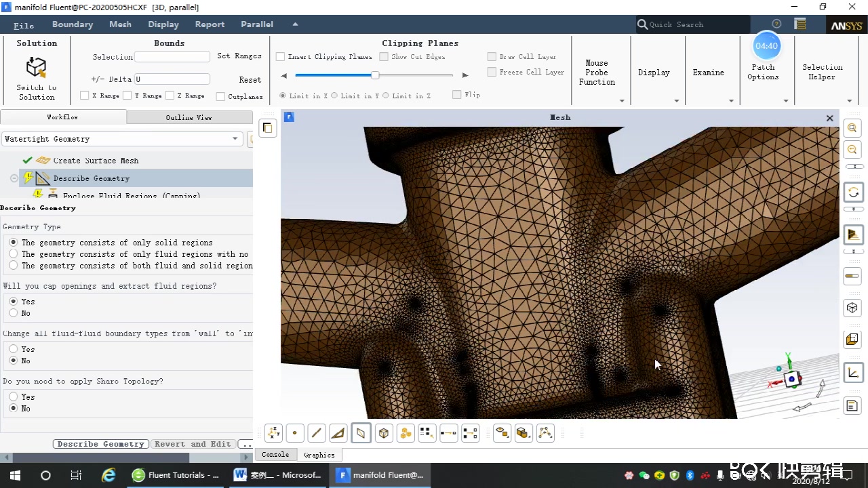Open the Boundary menu
Screen dimensions: 868x488
point(73,24)
